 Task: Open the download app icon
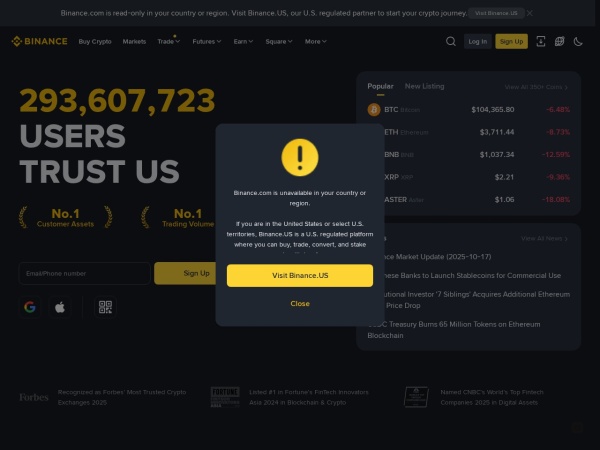tap(541, 41)
